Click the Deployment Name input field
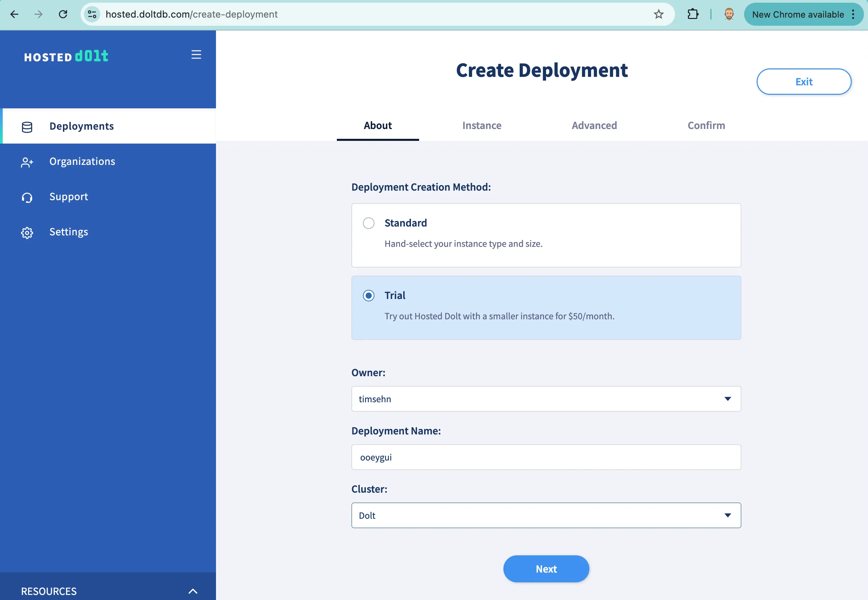 pyautogui.click(x=546, y=457)
